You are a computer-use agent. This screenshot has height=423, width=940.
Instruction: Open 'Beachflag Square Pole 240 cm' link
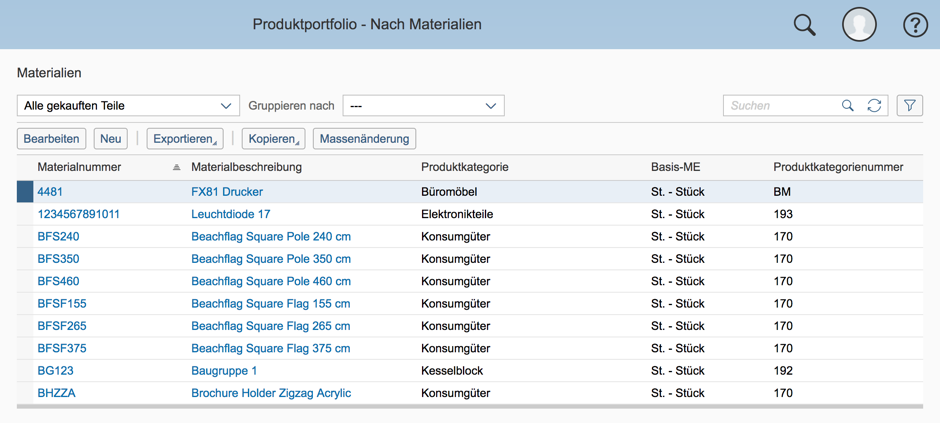click(271, 237)
